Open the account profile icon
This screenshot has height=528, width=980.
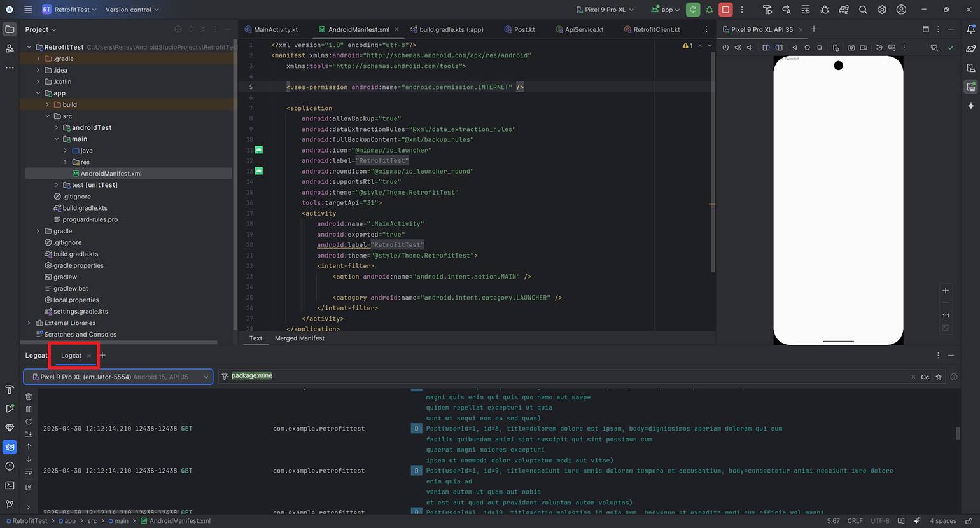pyautogui.click(x=901, y=10)
